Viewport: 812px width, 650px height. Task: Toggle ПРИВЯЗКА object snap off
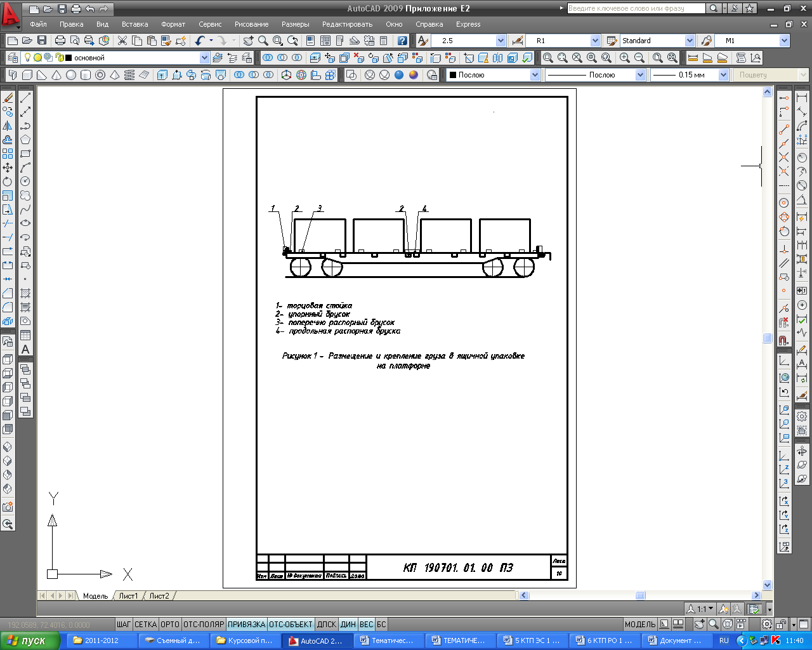tap(246, 625)
